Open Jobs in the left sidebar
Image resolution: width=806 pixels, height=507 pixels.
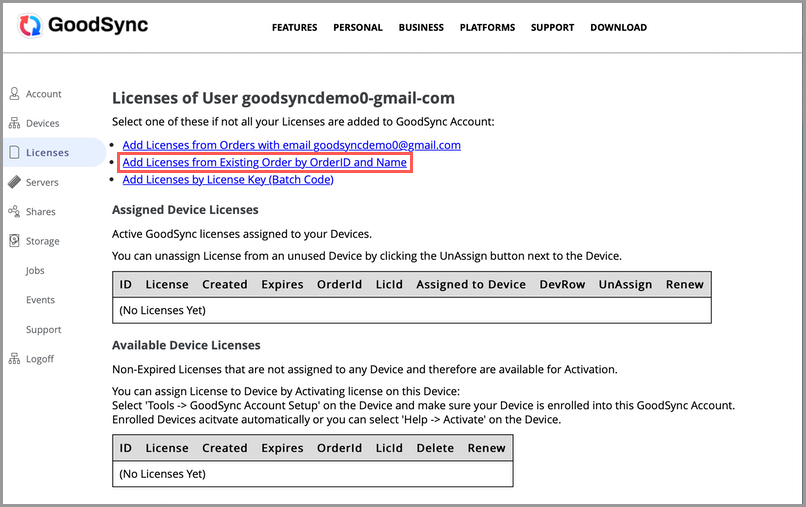pyautogui.click(x=35, y=271)
